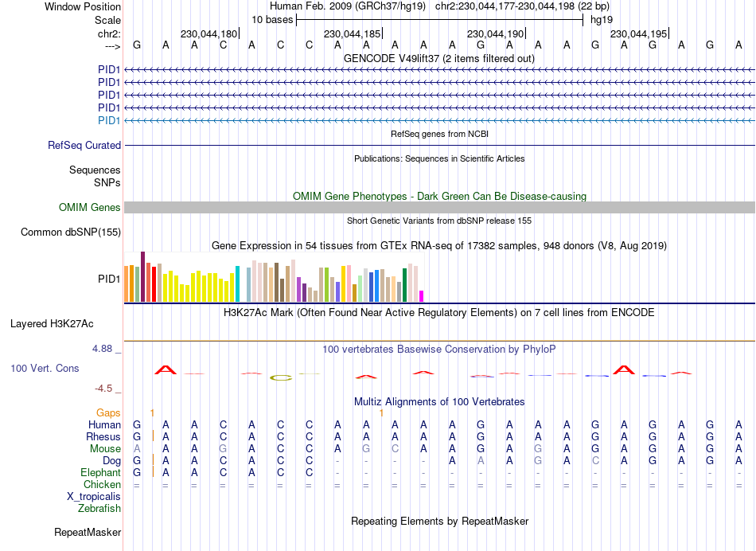Screen dimensions: 756x551
Task: Open Repeating Elements by RepeatMasker title
Action: click(x=440, y=521)
